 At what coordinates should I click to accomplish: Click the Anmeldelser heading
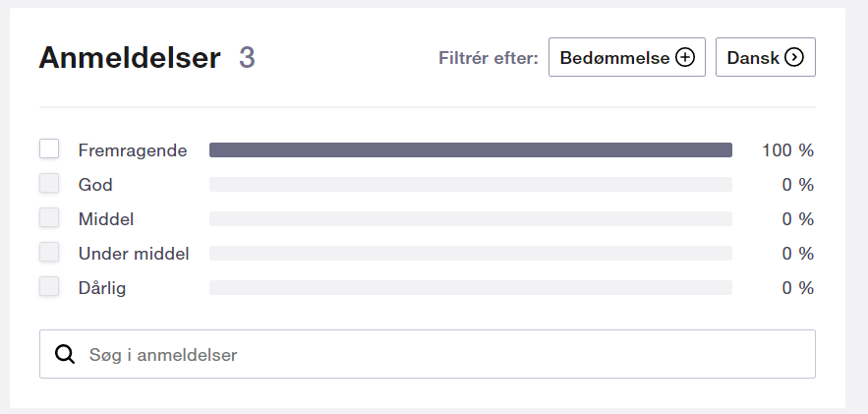(129, 58)
